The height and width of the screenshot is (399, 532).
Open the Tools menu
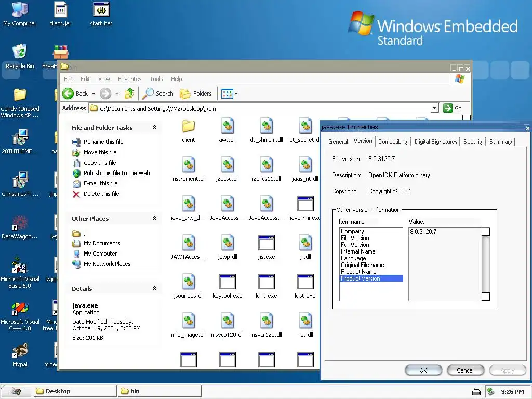[156, 79]
